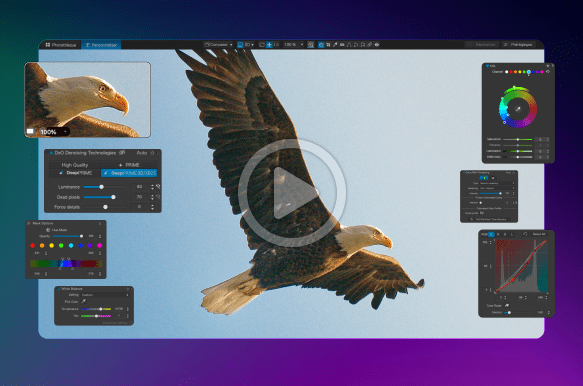Viewport: 583px width, 386px height.
Task: Switch to the Photothèque tab
Action: point(61,45)
